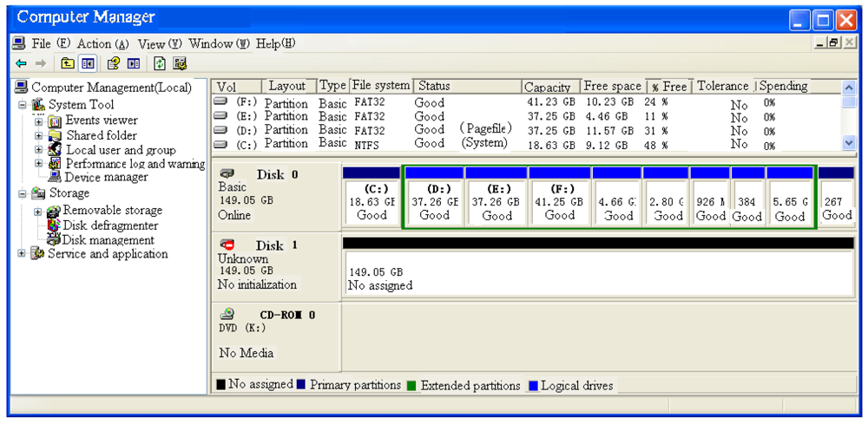Viewport: 868px width, 424px height.
Task: Click the Back arrow in the toolbar
Action: (x=21, y=63)
